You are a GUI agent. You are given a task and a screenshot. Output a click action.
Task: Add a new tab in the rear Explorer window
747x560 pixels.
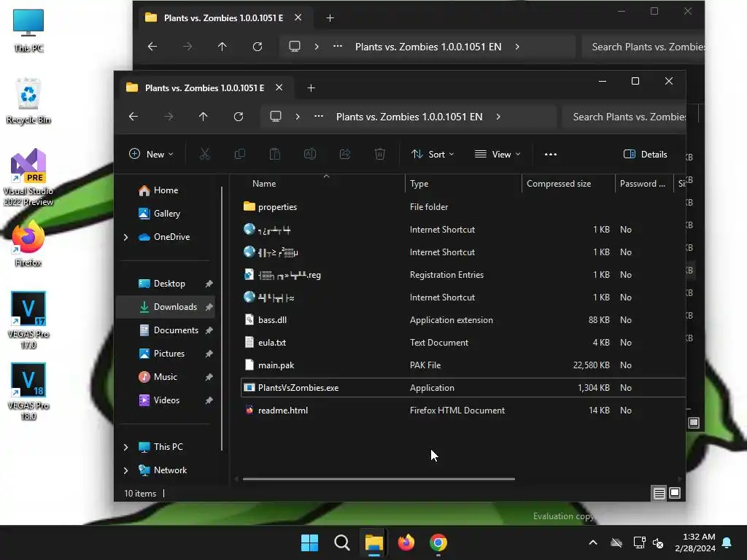click(330, 18)
